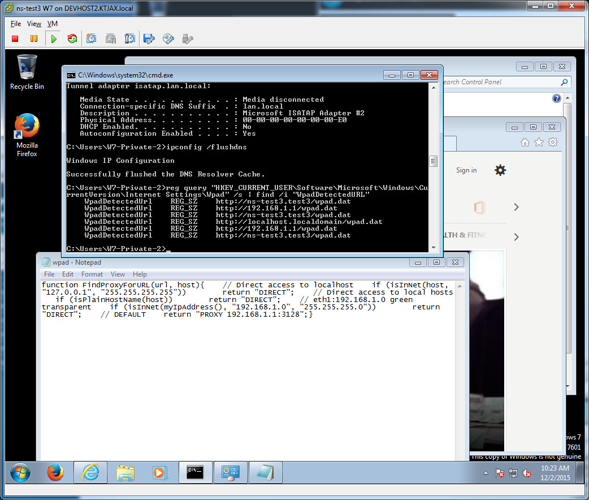Open Notepad's File menu

point(49,274)
